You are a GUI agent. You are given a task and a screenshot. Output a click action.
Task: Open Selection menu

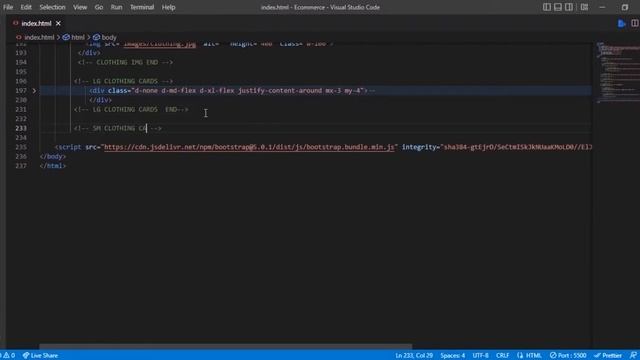52,7
